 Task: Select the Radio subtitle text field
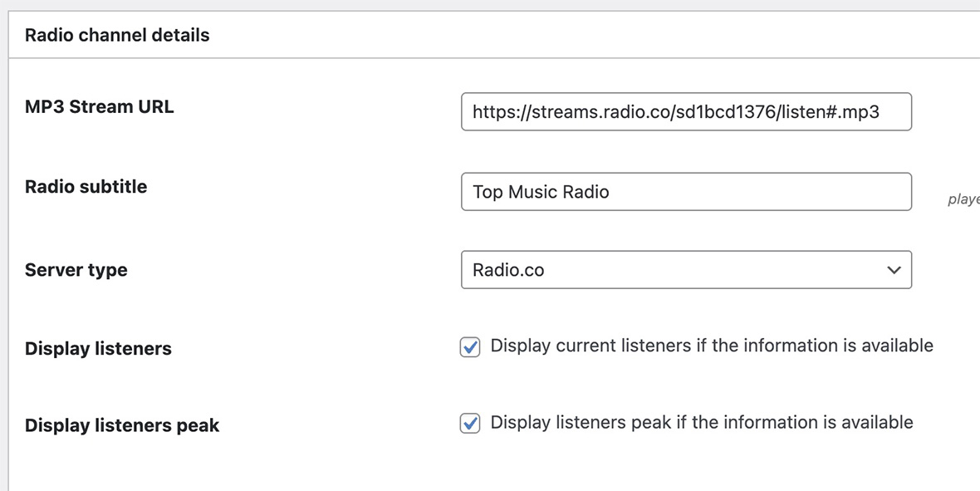(686, 191)
